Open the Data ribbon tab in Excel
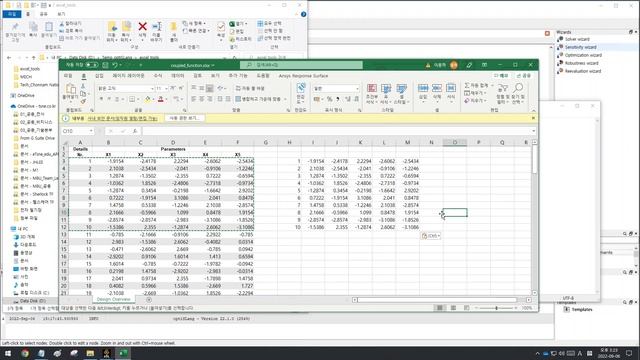 pos(178,76)
